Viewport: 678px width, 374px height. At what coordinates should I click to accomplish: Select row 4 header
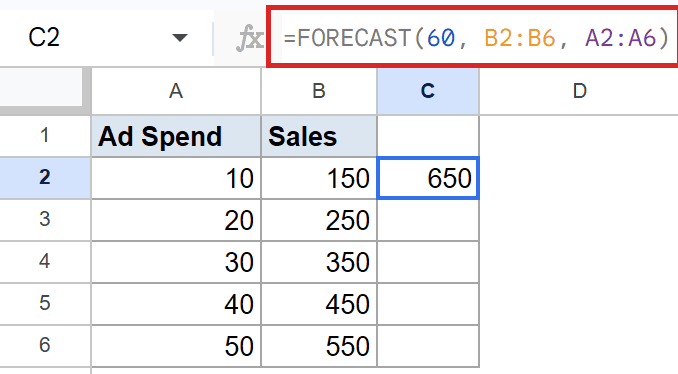point(45,262)
